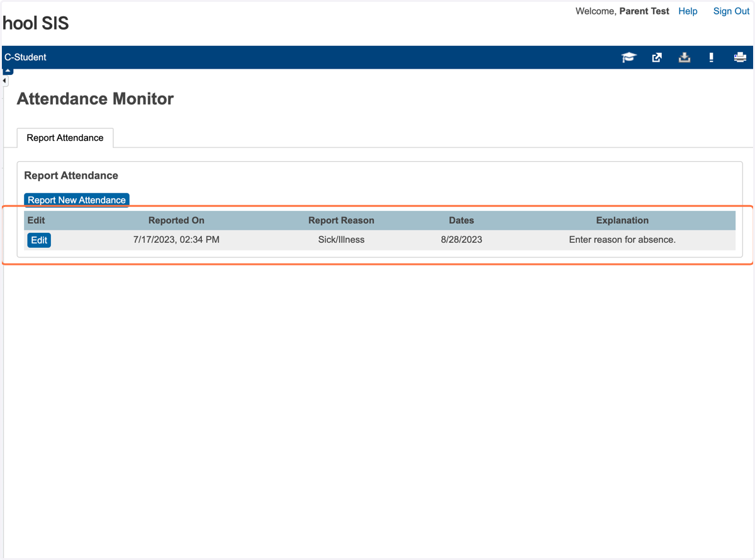Sign Out of the account
The height and width of the screenshot is (560, 755).
[x=731, y=11]
